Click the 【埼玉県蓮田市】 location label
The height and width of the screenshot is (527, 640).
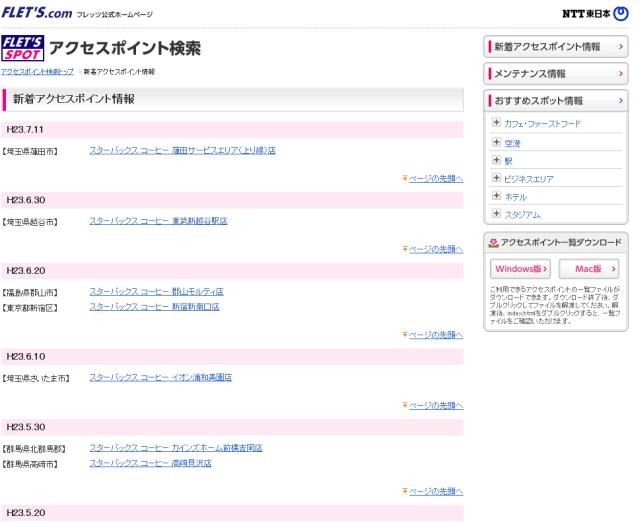click(x=30, y=152)
